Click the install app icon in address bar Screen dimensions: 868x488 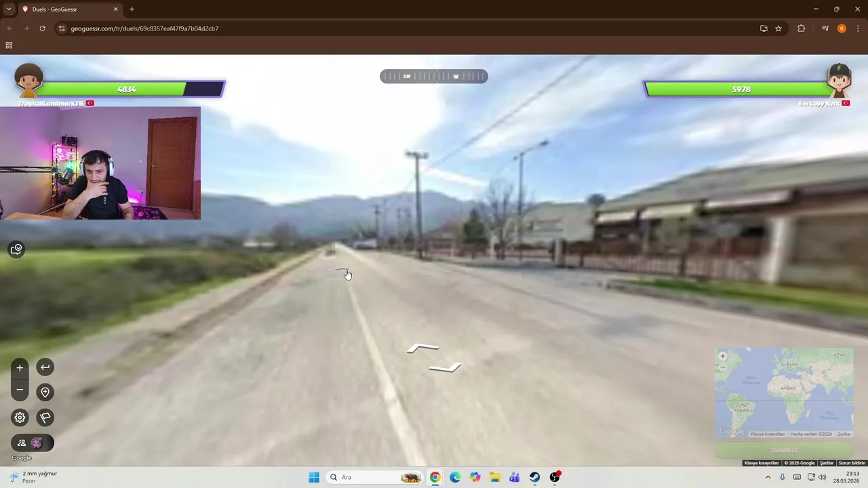click(x=764, y=28)
